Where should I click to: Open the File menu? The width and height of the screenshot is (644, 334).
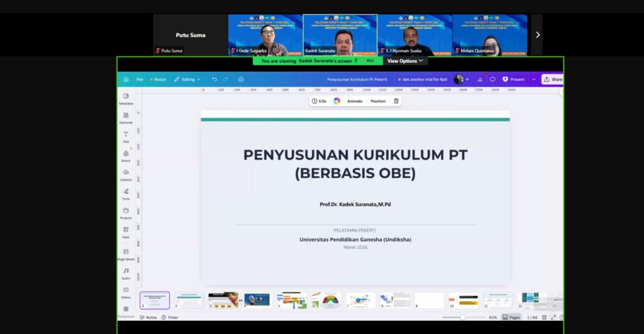coord(140,79)
